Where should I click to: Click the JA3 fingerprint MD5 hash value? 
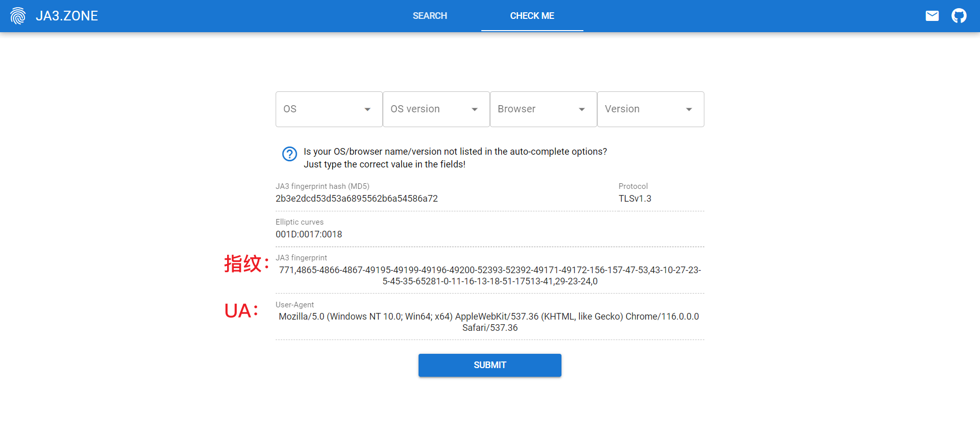[356, 199]
